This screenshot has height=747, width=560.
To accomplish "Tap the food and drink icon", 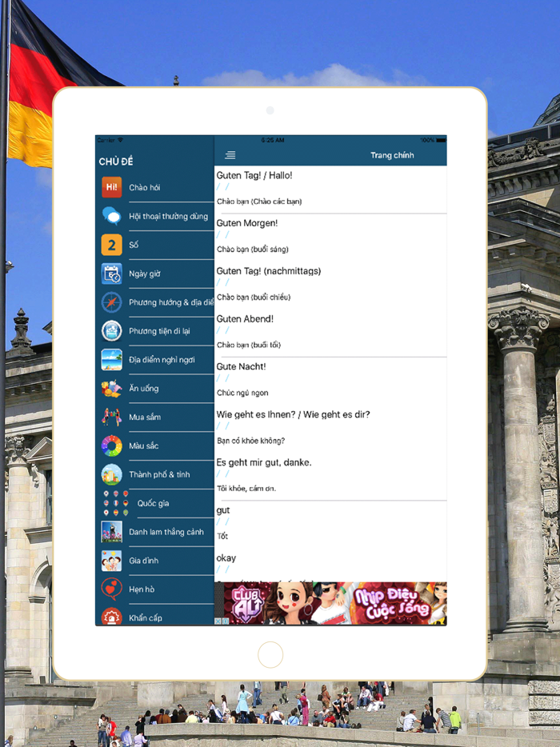I will (111, 388).
